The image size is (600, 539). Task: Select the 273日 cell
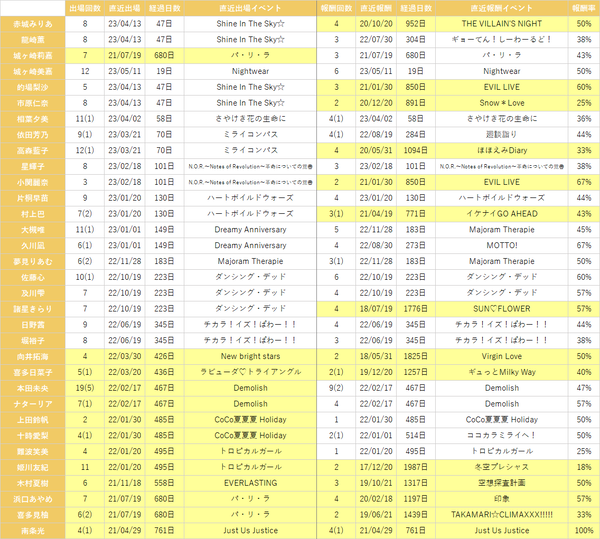point(416,246)
